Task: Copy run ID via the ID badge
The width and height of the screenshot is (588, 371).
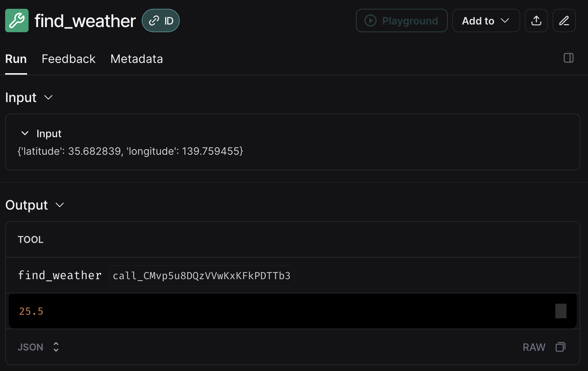Action: (x=161, y=20)
